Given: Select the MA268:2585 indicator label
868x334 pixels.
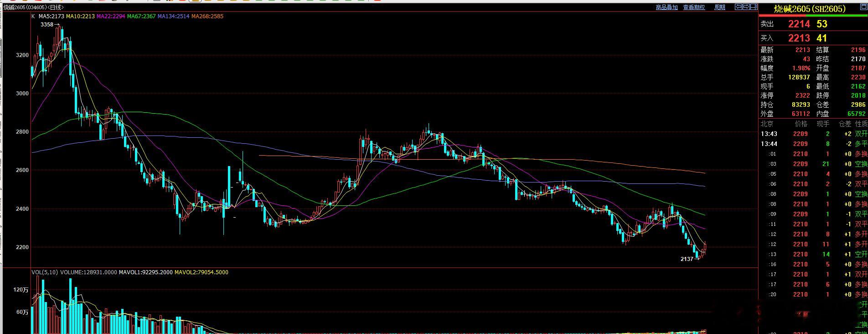Looking at the screenshot, I should [x=207, y=16].
